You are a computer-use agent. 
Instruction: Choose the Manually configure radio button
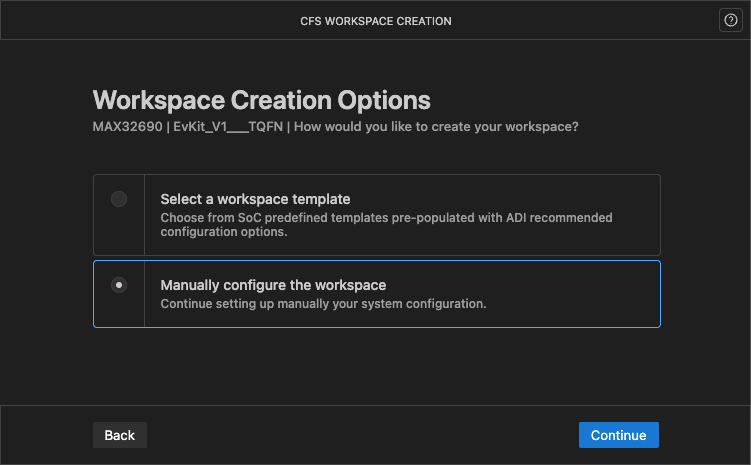119,285
